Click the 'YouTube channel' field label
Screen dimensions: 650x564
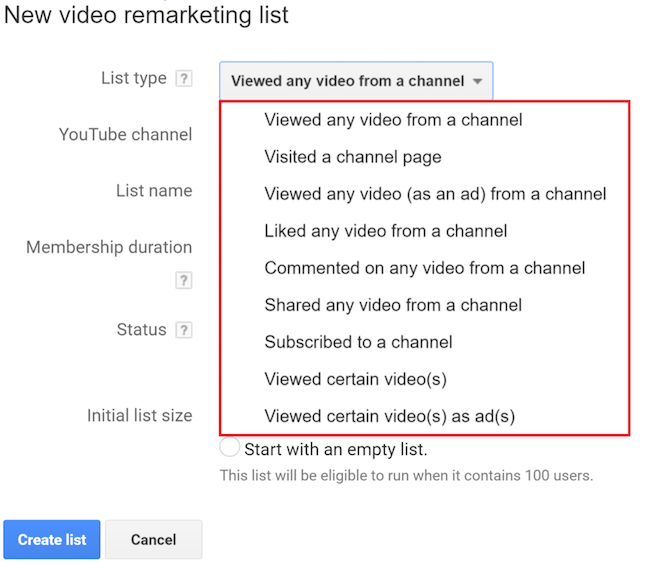(x=126, y=135)
